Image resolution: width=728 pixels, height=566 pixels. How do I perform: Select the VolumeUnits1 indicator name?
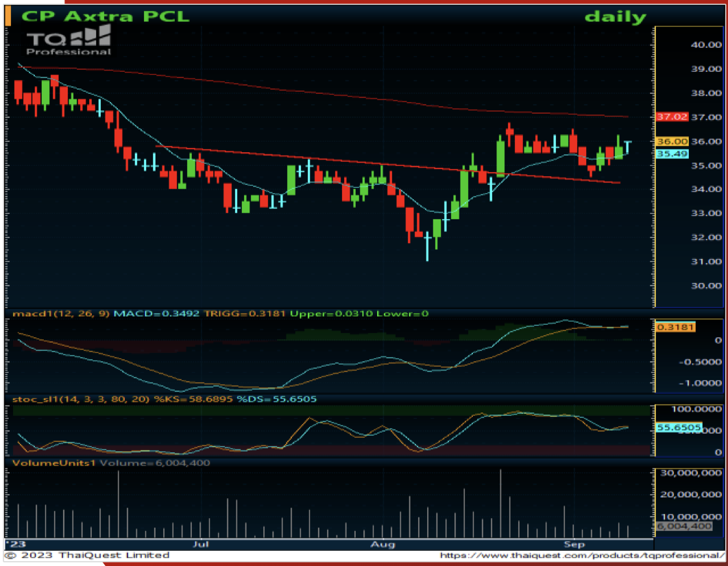[x=54, y=463]
